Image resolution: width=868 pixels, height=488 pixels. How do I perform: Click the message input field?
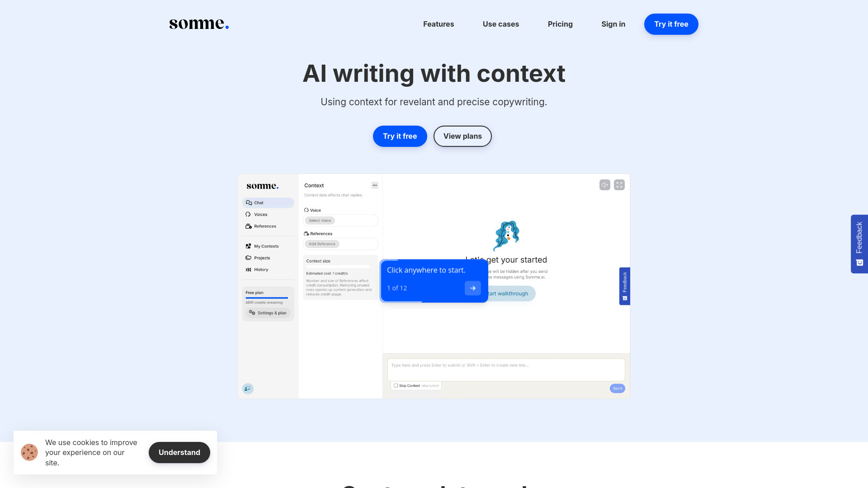click(505, 369)
